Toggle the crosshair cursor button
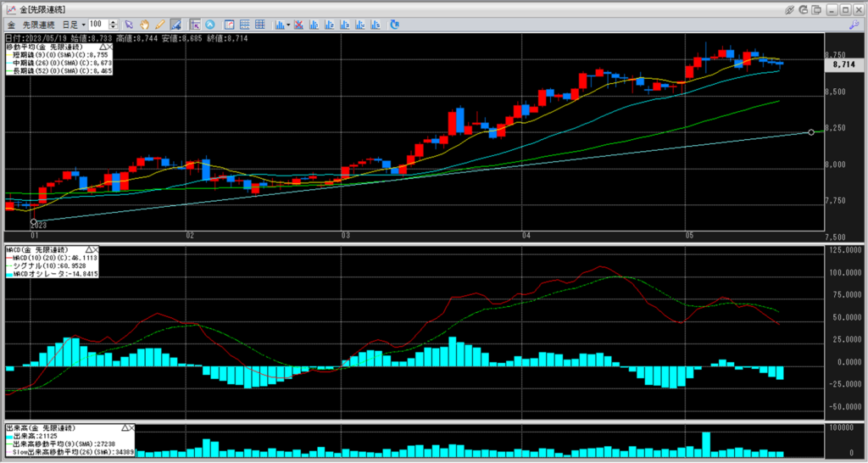 tap(194, 25)
